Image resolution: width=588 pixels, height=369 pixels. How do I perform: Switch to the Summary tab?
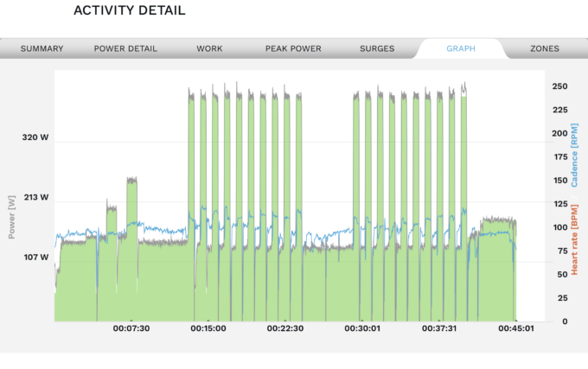[x=42, y=48]
